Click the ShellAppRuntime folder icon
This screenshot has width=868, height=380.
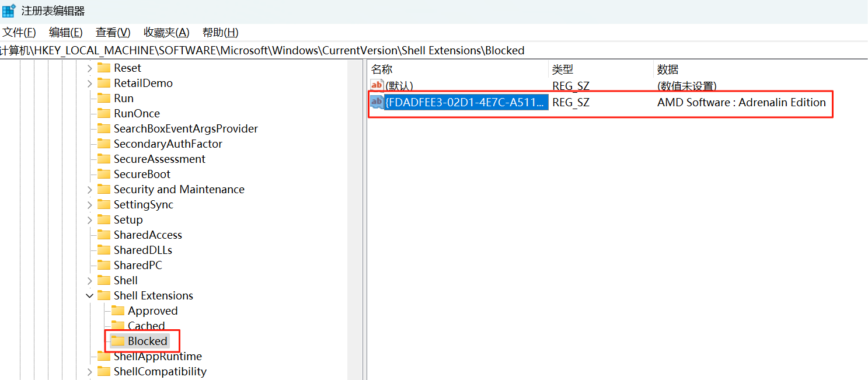coord(104,356)
